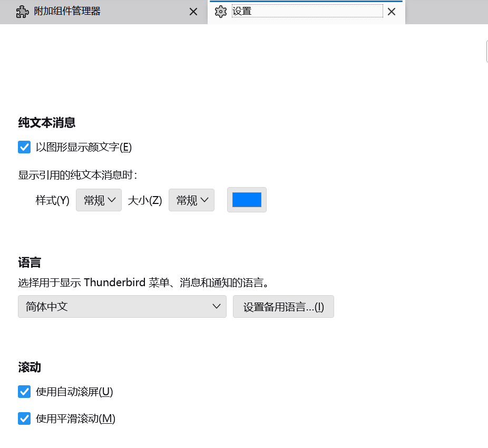Toggle 以图形显示颜文字 checkbox

pos(24,147)
